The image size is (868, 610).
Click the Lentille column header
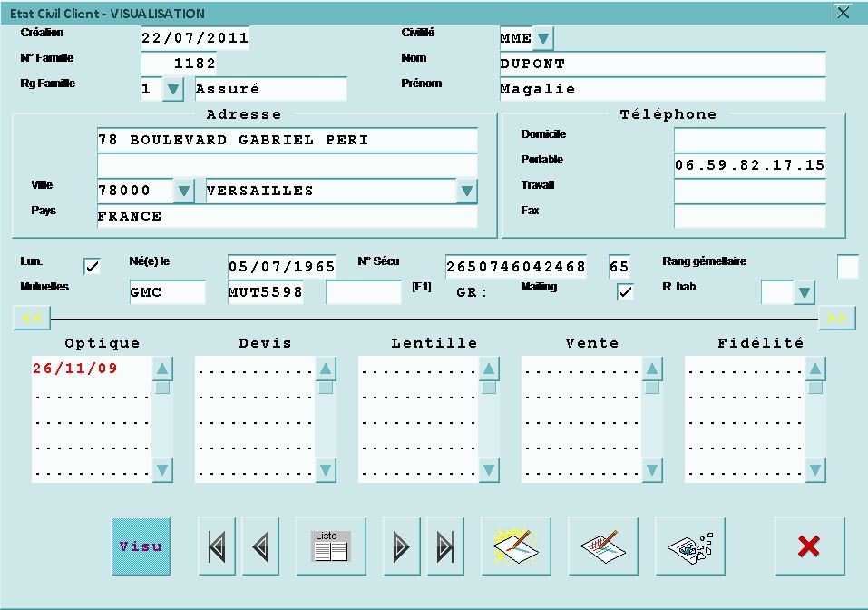pos(434,343)
